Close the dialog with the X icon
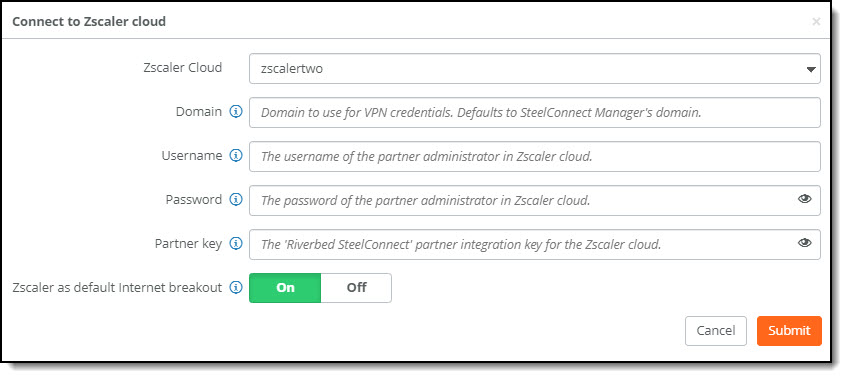 coord(816,22)
